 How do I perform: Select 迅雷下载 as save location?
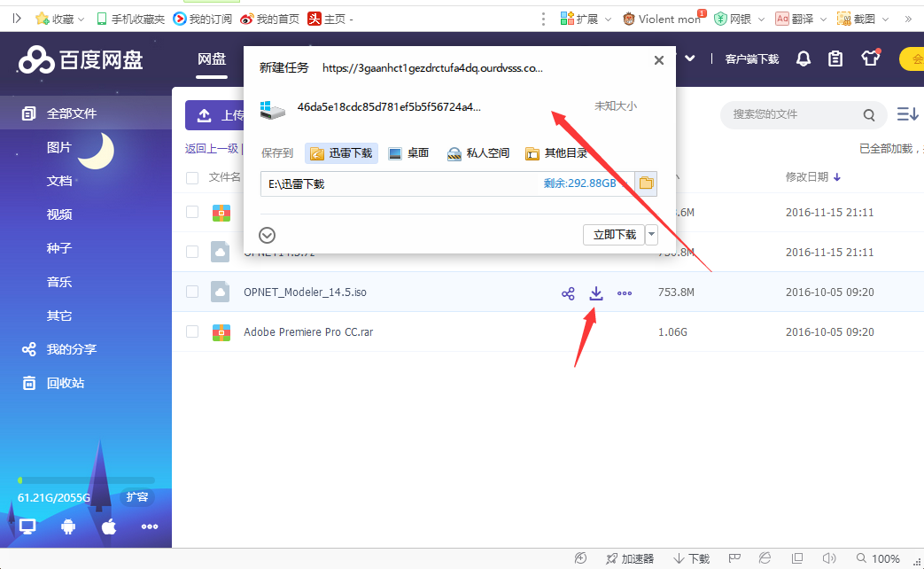(x=342, y=153)
